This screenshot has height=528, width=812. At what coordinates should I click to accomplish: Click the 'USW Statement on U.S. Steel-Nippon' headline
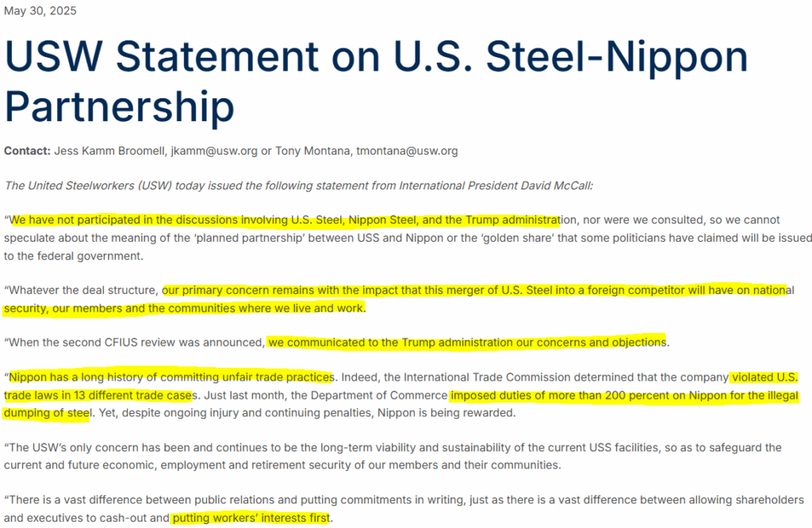[x=377, y=56]
